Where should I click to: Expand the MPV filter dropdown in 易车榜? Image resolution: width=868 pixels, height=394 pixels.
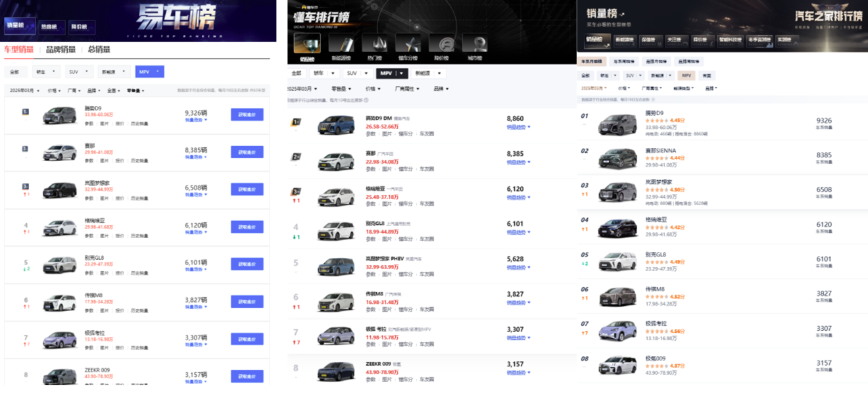[x=149, y=72]
